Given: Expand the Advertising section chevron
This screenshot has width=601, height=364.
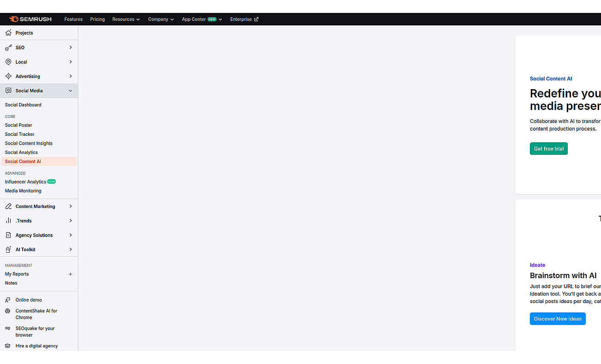Looking at the screenshot, I should point(70,76).
